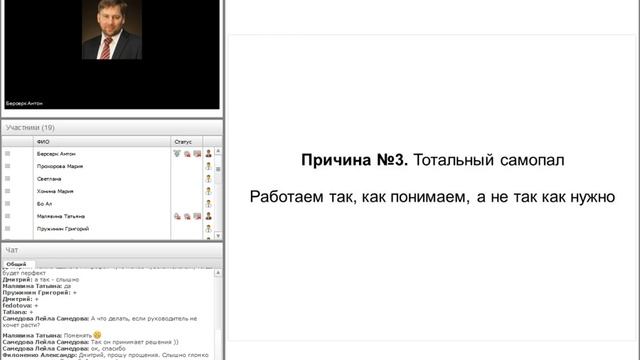Tick the checkbox next to Берсерк Антон
640x360 pixels.
[7, 153]
